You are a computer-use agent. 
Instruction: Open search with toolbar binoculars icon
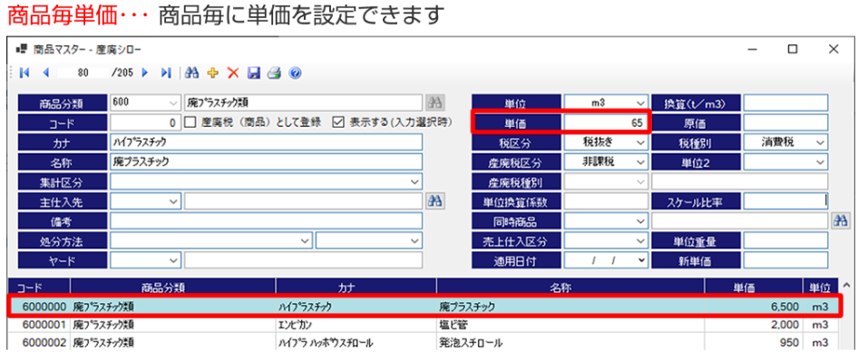pyautogui.click(x=192, y=73)
